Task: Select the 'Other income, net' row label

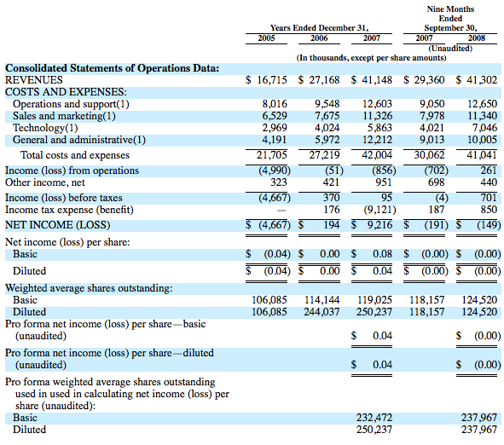Action: click(45, 182)
